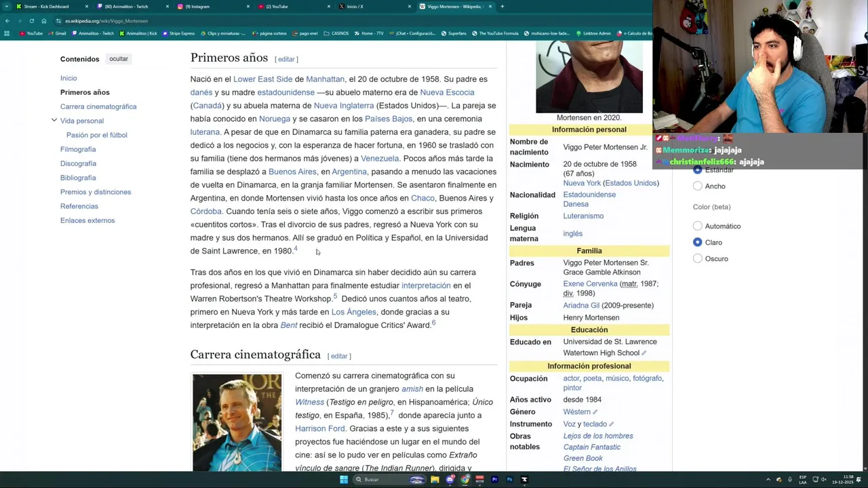Open the YouTube bookmark in the bookmarks bar
The height and width of the screenshot is (488, 868).
tap(31, 33)
